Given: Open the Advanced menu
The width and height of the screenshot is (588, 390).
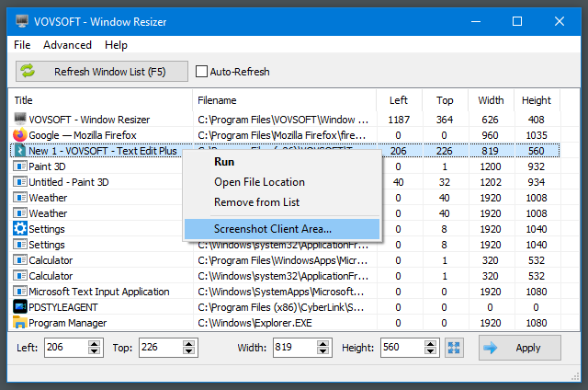Looking at the screenshot, I should (x=67, y=45).
